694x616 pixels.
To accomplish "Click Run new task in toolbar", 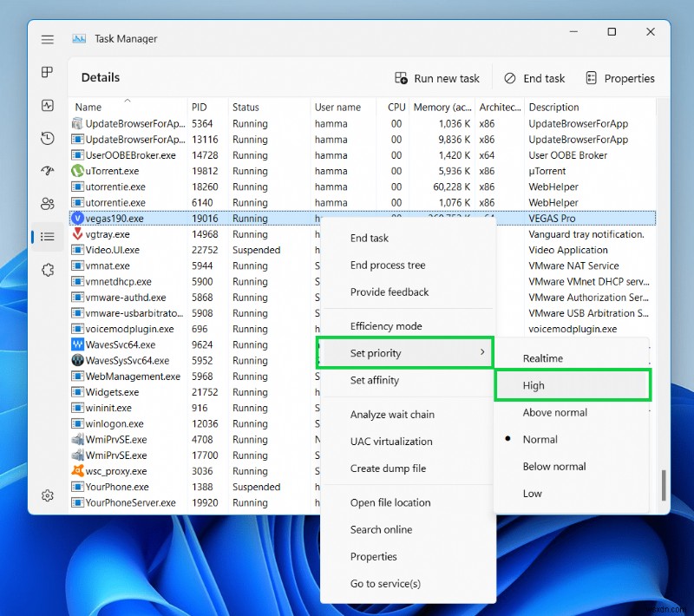I will (x=437, y=78).
